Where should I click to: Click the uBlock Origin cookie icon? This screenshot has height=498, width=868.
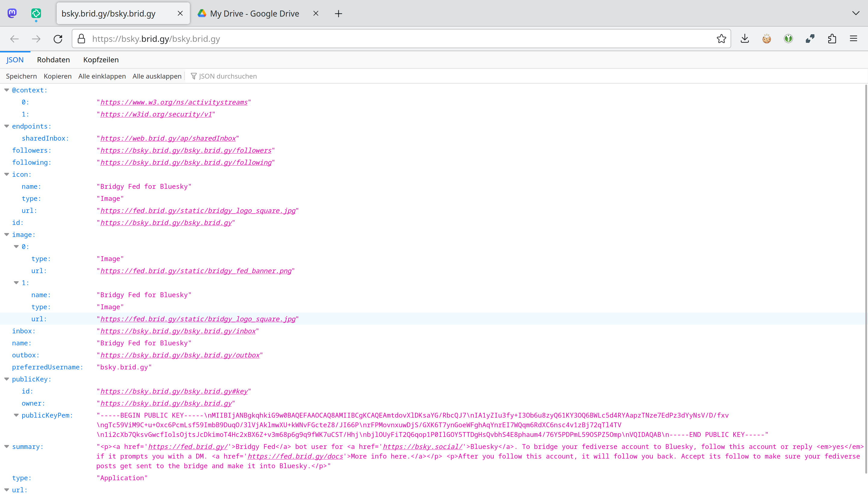click(x=767, y=39)
